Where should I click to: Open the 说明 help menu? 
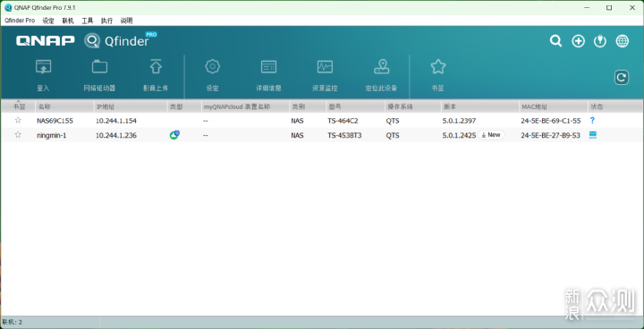(x=126, y=21)
